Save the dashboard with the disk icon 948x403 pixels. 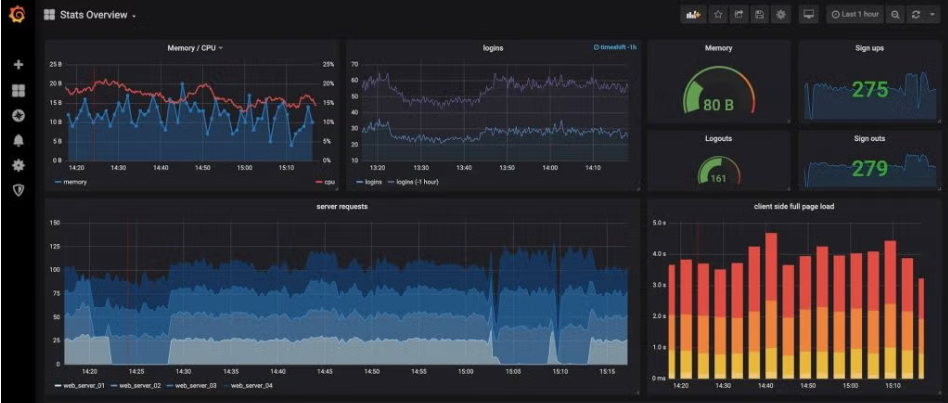point(760,15)
